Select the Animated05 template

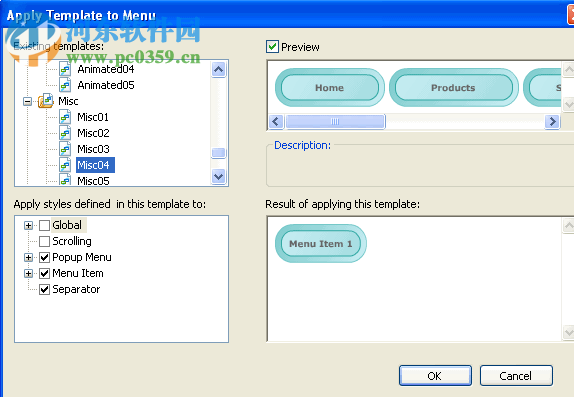tap(105, 85)
